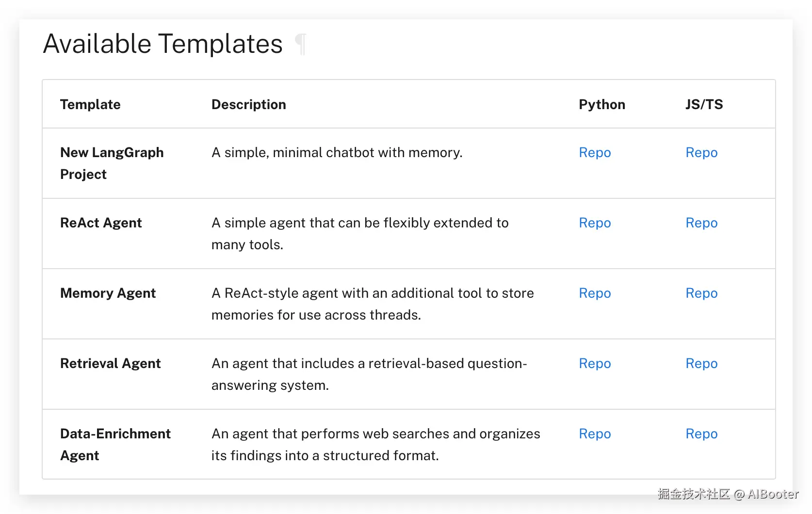Open Python Repo for New LangGraph Project
The image size is (812, 514).
[595, 153]
